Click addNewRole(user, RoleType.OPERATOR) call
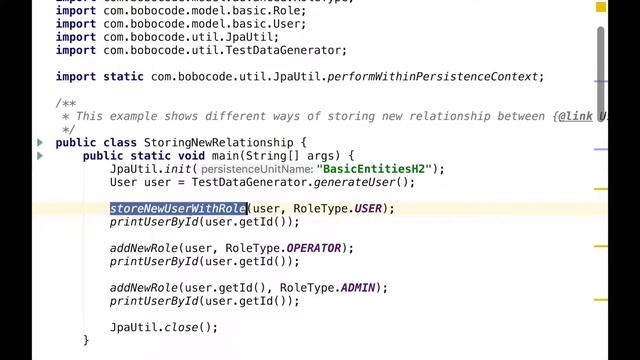 [232, 248]
